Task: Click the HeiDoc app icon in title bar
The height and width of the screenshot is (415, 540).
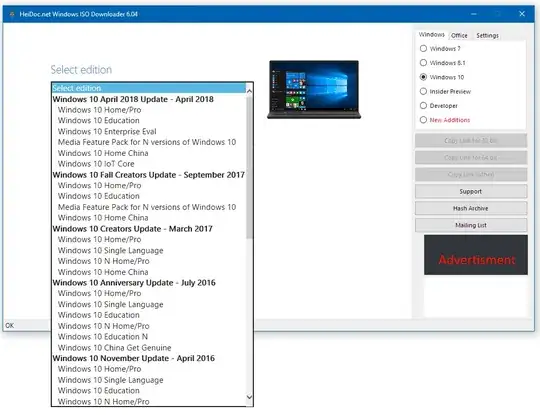Action: coord(12,14)
